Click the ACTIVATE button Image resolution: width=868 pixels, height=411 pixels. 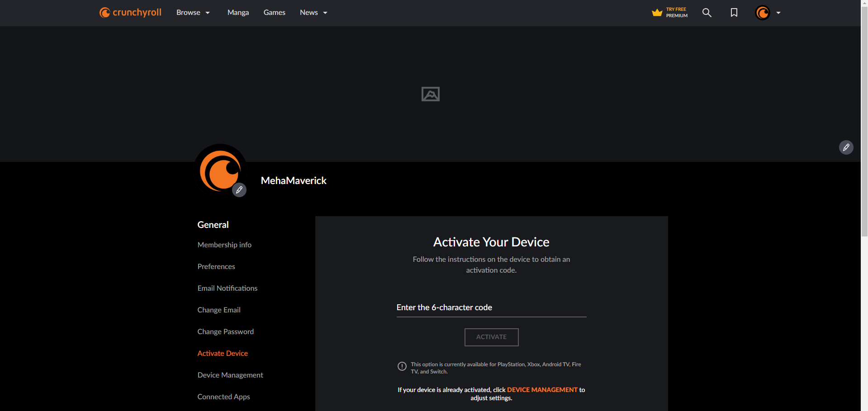coord(491,337)
